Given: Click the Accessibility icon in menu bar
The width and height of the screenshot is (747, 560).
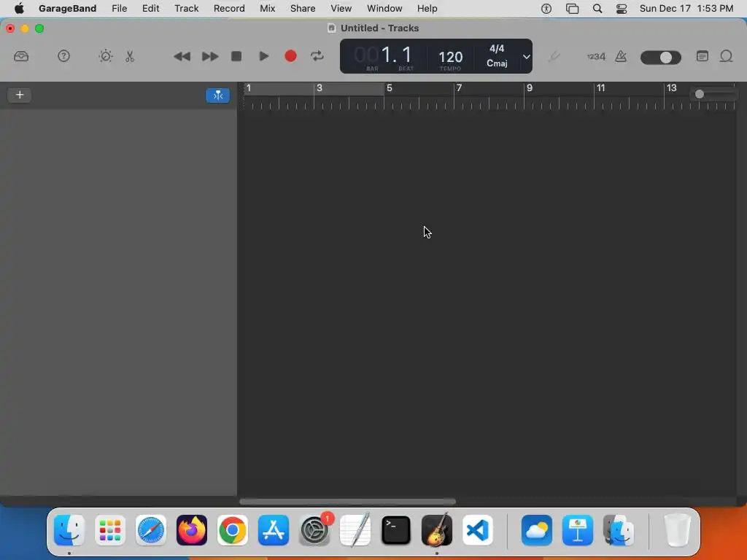Looking at the screenshot, I should point(546,9).
